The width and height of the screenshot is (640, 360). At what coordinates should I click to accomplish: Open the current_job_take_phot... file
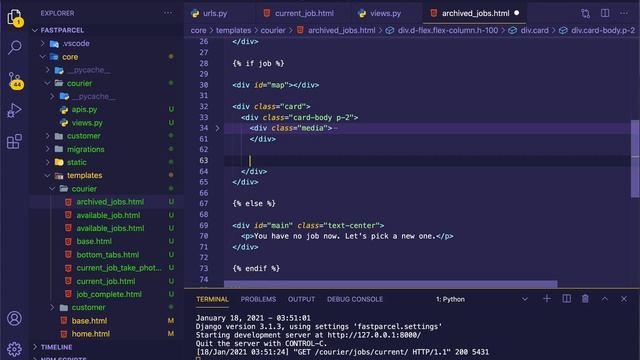pos(119,268)
